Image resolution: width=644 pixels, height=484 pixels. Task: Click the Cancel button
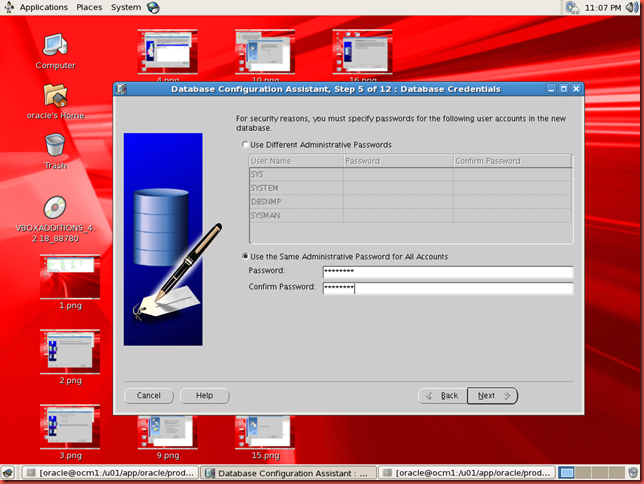(x=149, y=396)
